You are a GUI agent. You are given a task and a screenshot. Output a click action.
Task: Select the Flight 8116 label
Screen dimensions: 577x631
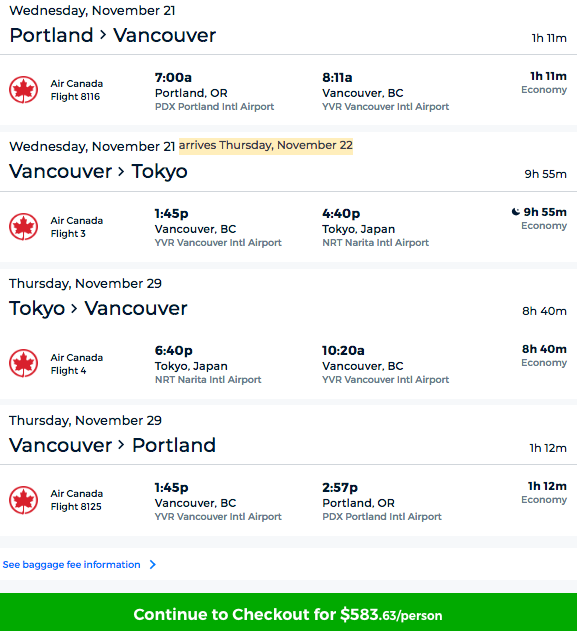(75, 97)
